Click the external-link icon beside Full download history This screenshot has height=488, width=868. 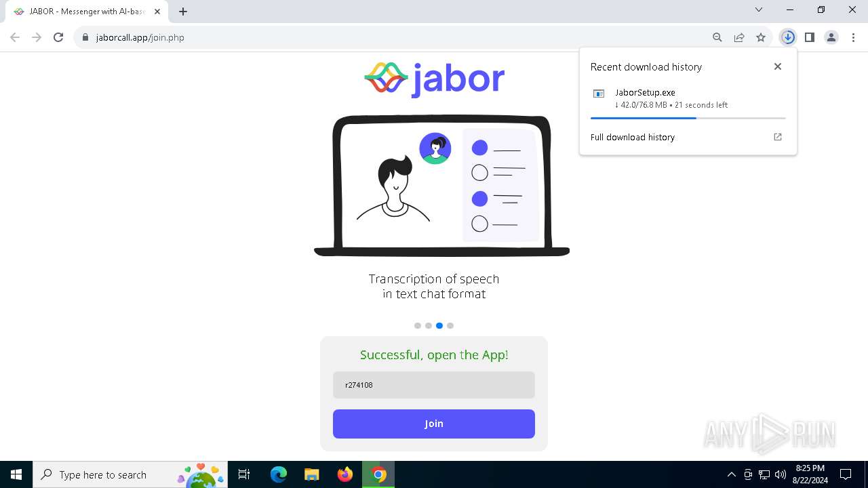click(x=778, y=137)
